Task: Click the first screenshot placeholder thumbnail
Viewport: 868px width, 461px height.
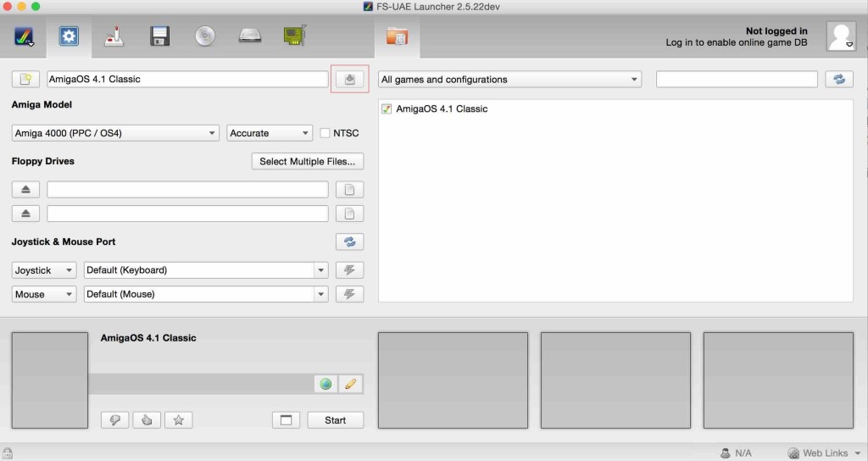Action: click(x=453, y=380)
